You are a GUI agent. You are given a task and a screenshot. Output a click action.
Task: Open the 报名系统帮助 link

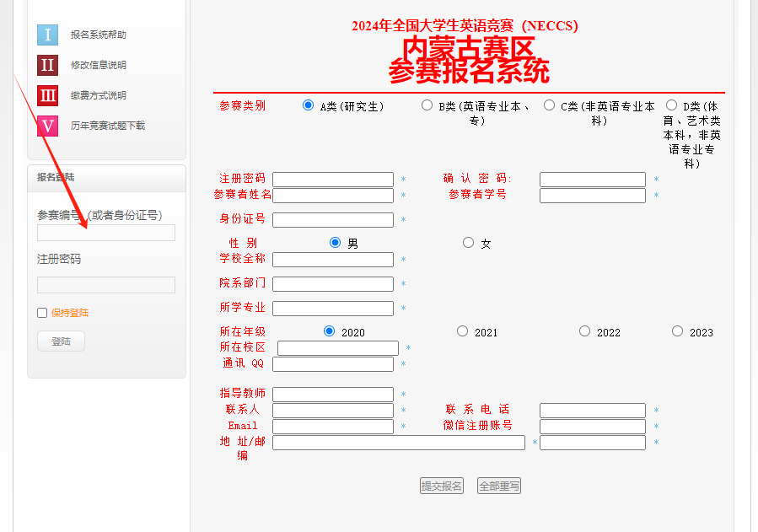98,35
